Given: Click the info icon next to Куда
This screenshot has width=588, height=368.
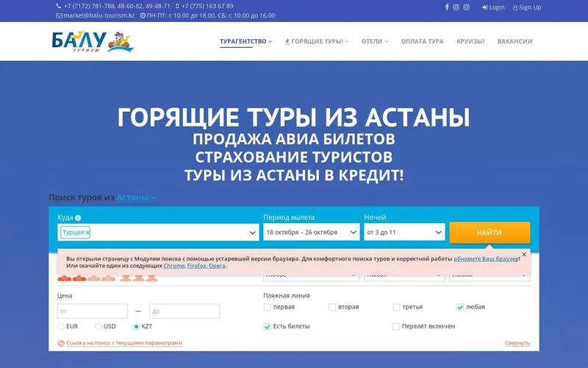Looking at the screenshot, I should pyautogui.click(x=78, y=218).
